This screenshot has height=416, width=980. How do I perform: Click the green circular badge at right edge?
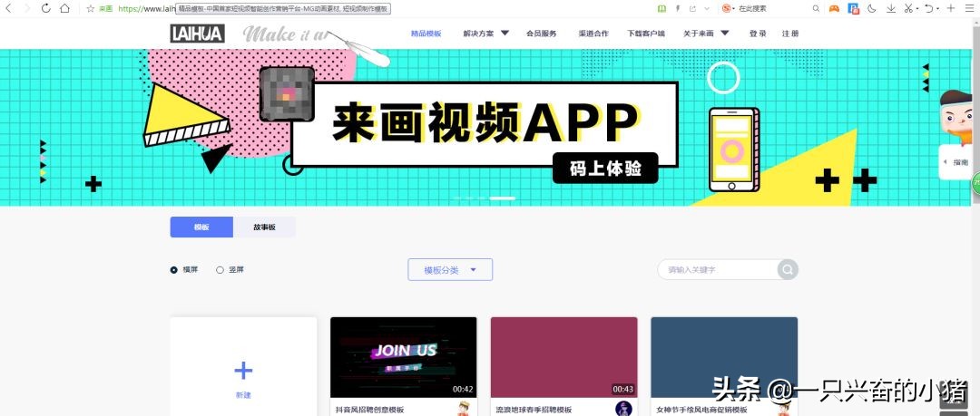point(975,184)
